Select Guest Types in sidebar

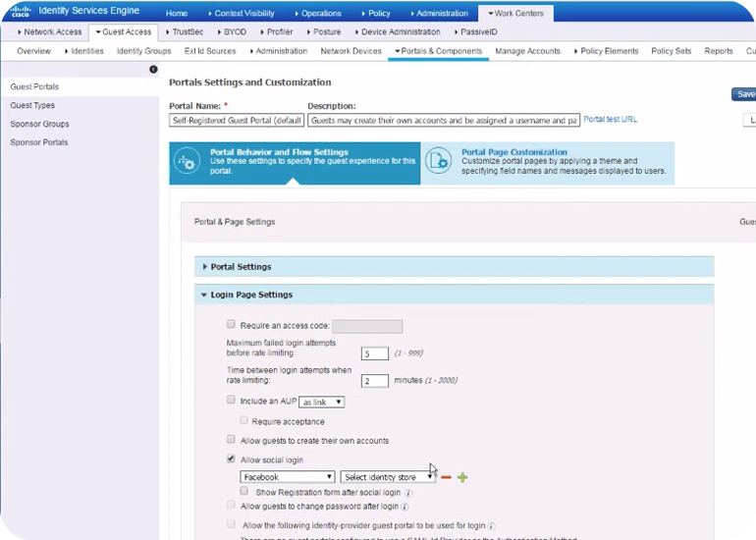pos(32,105)
